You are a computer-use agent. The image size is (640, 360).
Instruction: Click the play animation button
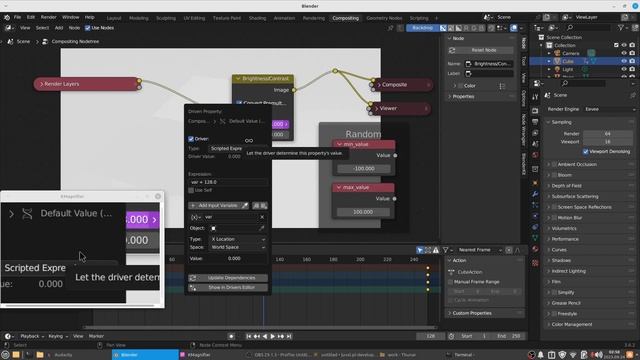pos(273,336)
